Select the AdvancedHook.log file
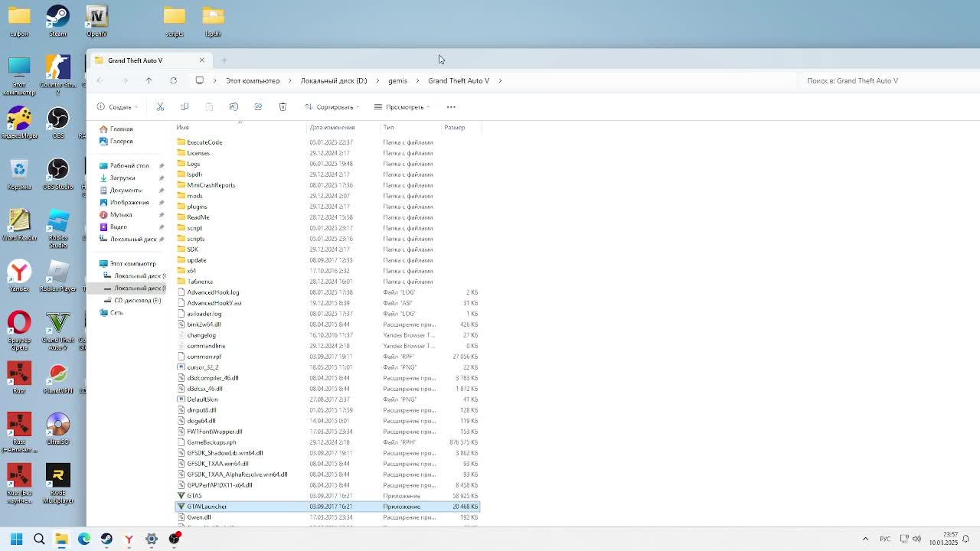Viewport: 980px width, 551px height. click(x=213, y=292)
